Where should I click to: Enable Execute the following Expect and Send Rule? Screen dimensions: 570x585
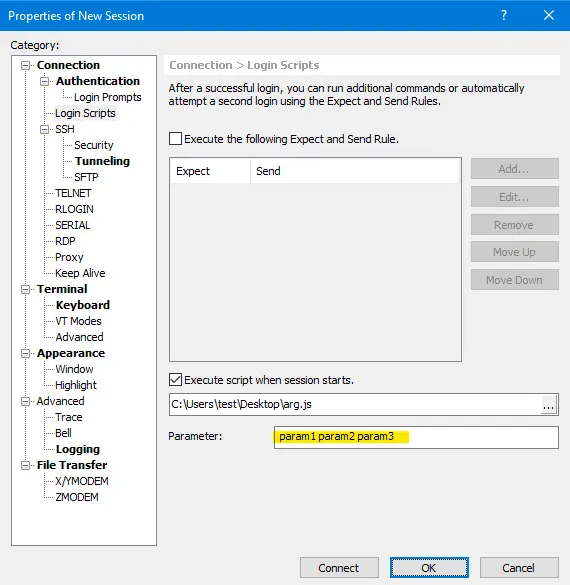coord(175,139)
